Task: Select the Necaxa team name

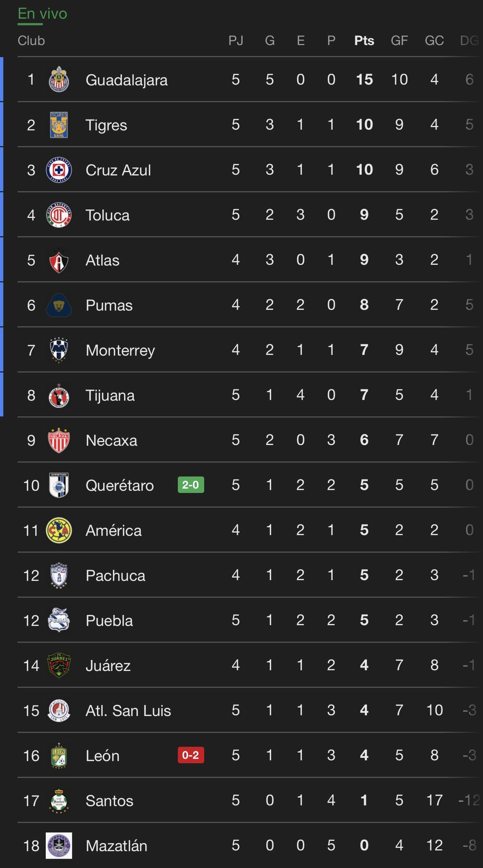Action: tap(111, 441)
